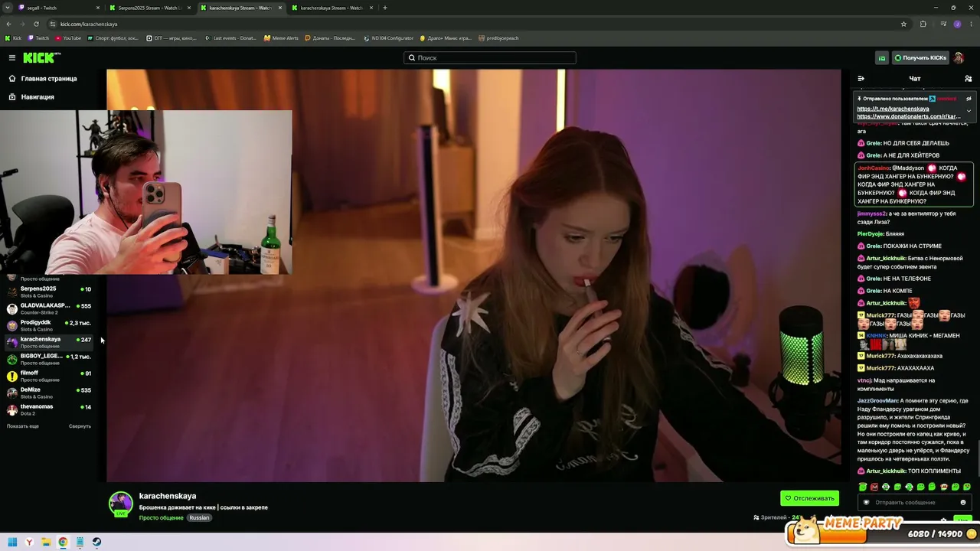Open chat settings gear icon
The image size is (980, 551).
click(943, 520)
